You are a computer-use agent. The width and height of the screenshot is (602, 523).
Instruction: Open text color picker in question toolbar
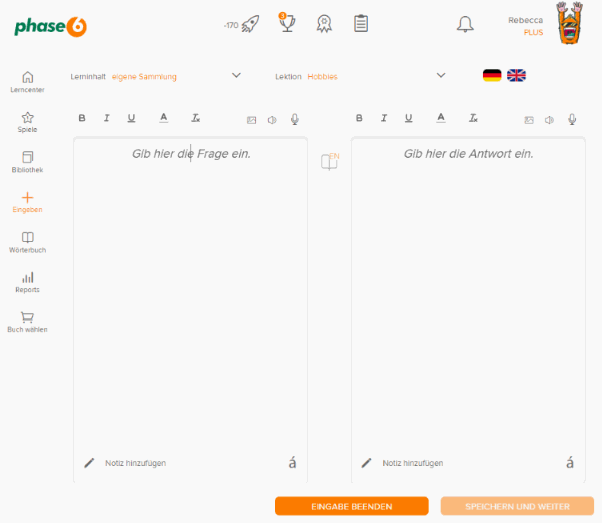[x=163, y=118]
